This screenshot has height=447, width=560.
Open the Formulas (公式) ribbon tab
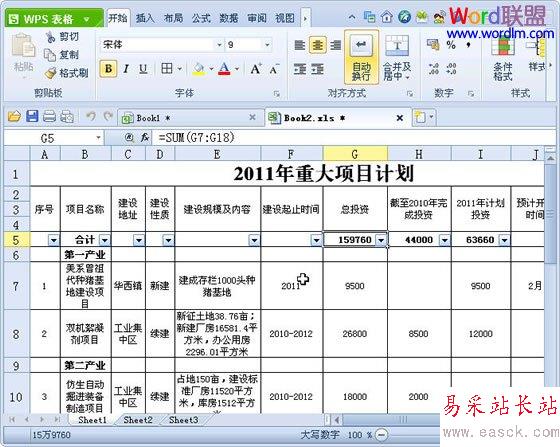201,18
